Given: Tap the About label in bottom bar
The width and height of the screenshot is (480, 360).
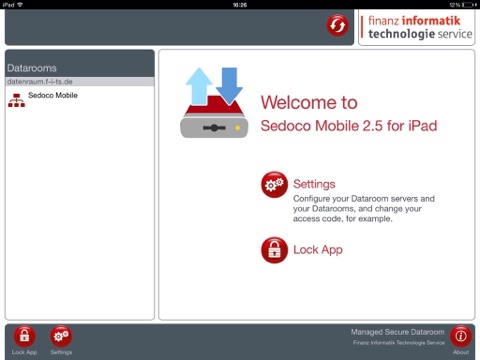Looking at the screenshot, I should (x=461, y=352).
